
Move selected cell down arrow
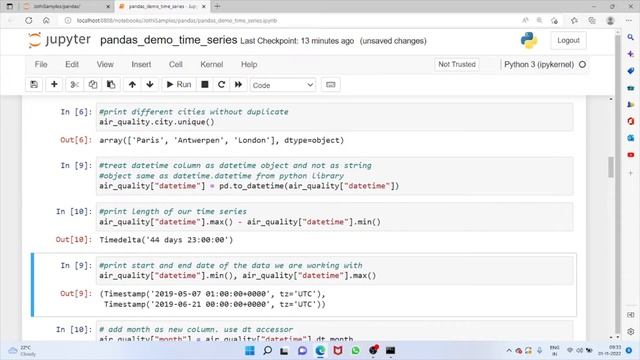150,84
